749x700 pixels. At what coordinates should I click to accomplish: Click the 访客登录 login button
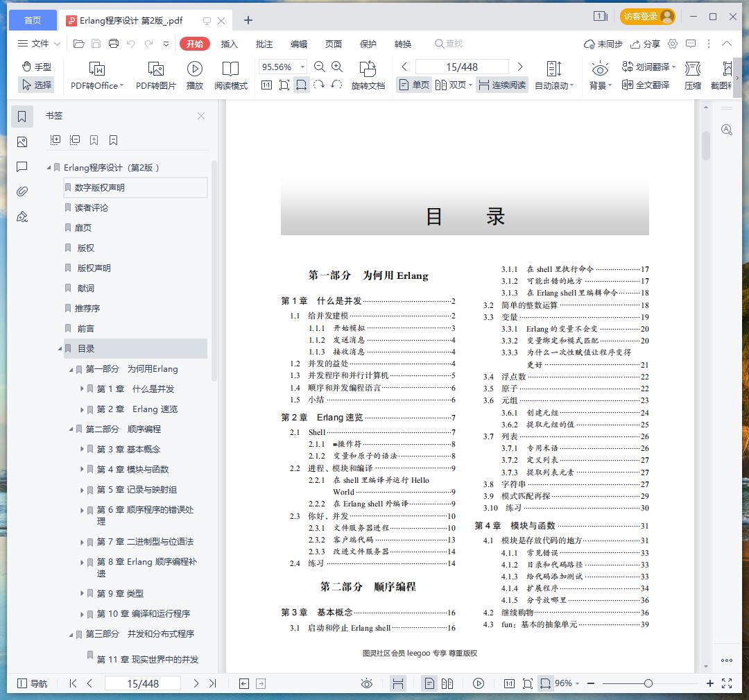click(x=648, y=17)
